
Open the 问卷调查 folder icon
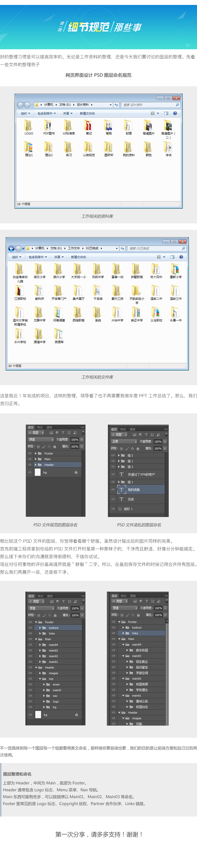(59, 312)
